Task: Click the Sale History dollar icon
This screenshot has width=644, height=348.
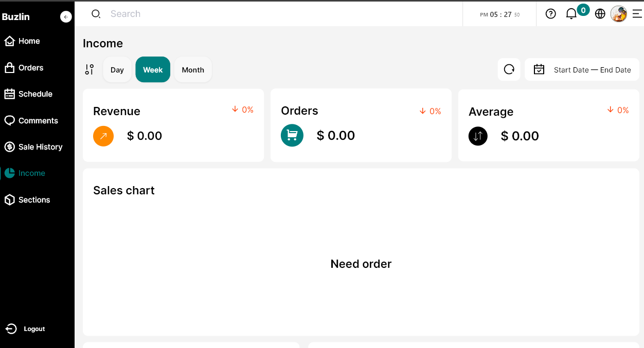Action: [9, 147]
